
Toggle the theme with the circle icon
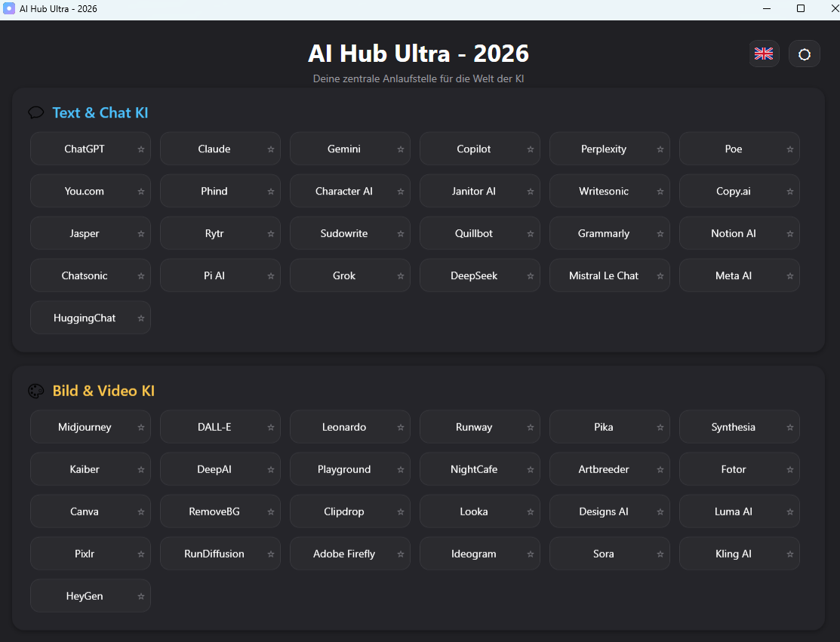pos(804,54)
